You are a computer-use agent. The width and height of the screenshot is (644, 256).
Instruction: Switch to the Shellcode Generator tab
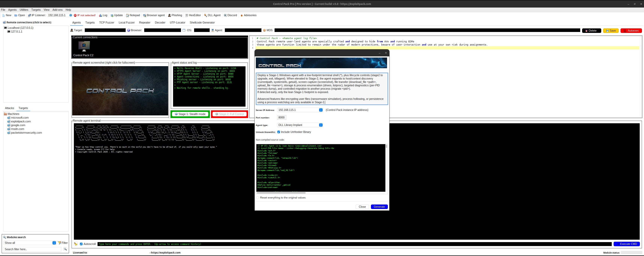tap(202, 23)
